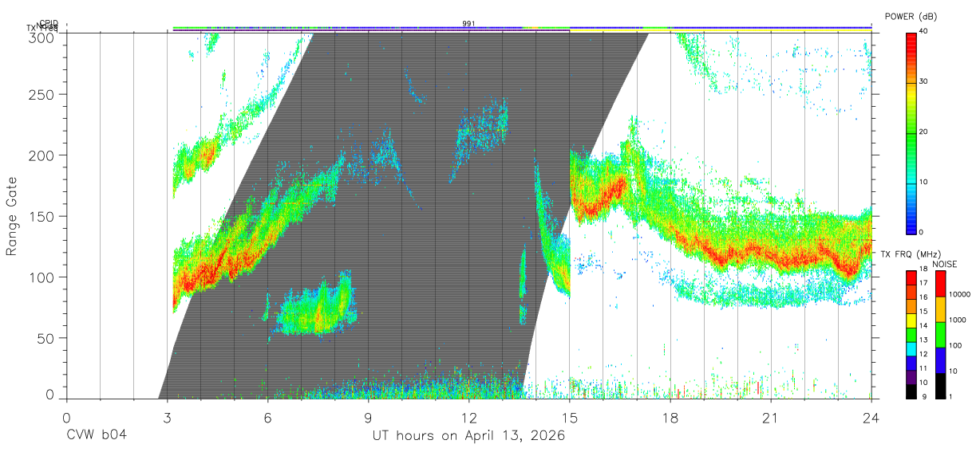Click the 150 label on the range gate axis

coord(42,216)
